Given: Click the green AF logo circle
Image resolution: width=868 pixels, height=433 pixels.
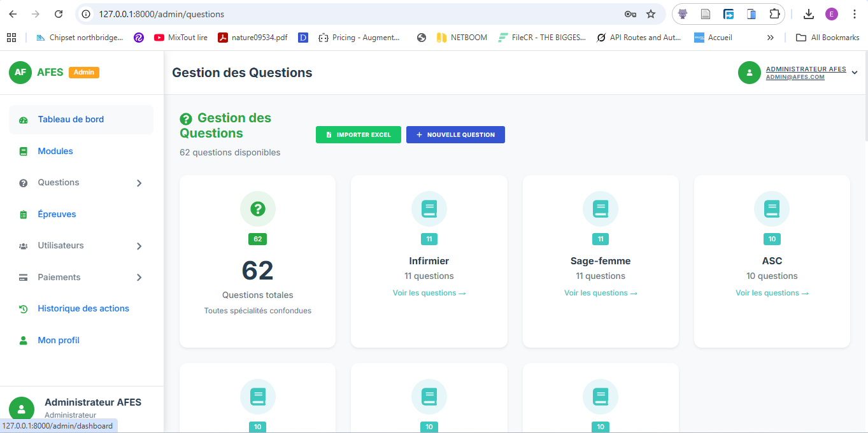Looking at the screenshot, I should coord(20,73).
